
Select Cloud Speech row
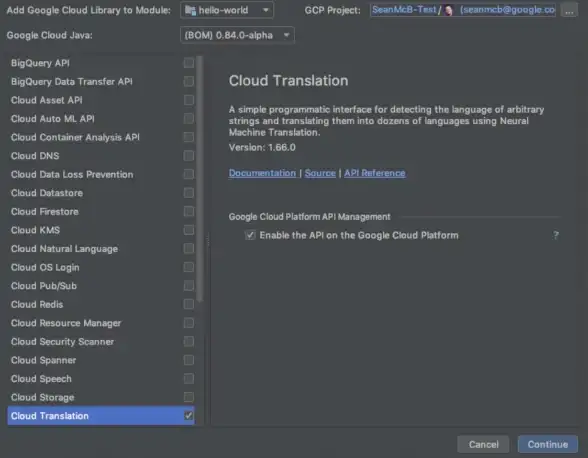(x=101, y=378)
